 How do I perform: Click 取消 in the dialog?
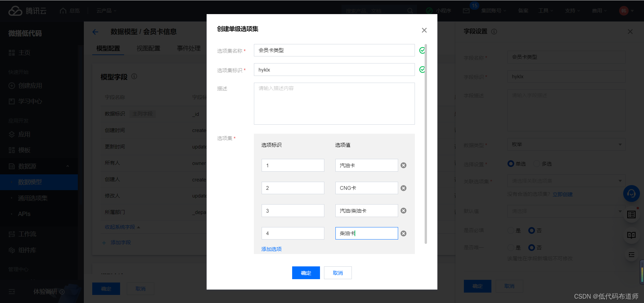[338, 273]
